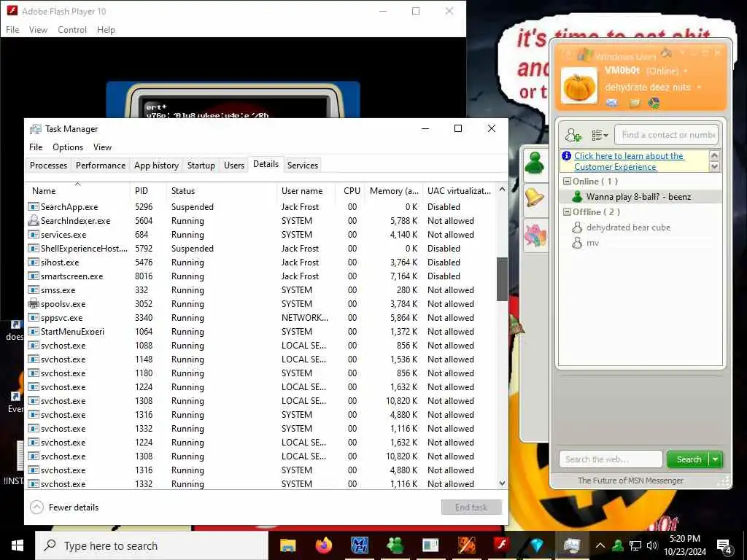Click the offline icon beside dehydrated bear cube
The height and width of the screenshot is (560, 747).
pos(577,227)
